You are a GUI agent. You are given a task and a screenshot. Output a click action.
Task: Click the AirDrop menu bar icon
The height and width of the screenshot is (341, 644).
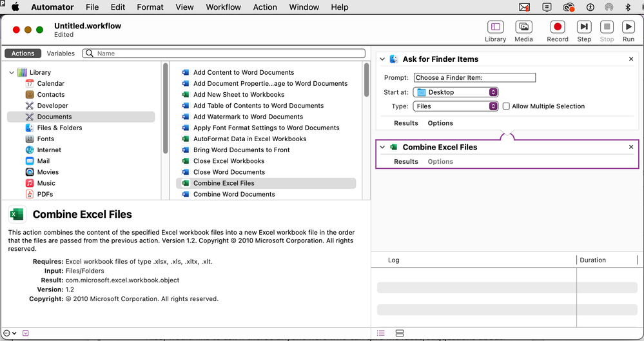pos(609,7)
